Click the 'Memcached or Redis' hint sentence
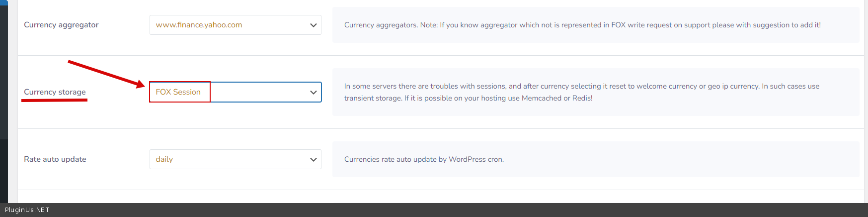The height and width of the screenshot is (217, 868). click(x=498, y=98)
